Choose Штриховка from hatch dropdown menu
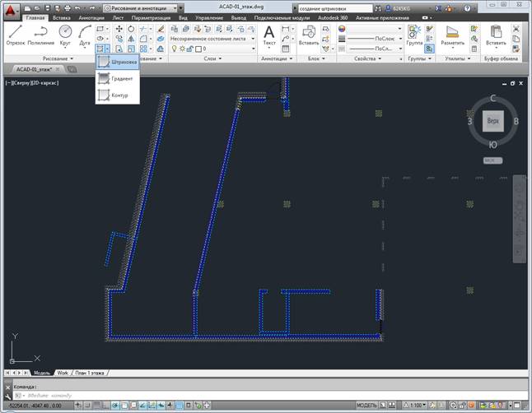 tap(118, 62)
